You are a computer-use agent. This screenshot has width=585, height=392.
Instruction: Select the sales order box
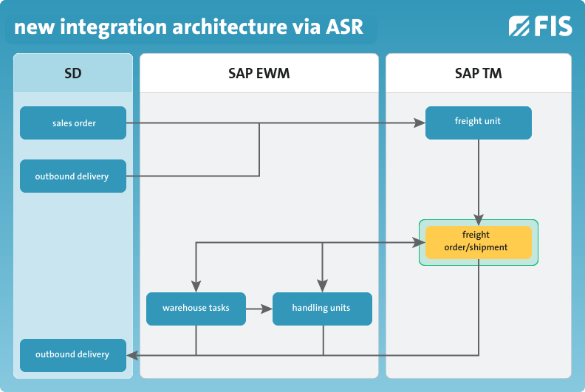(x=73, y=123)
